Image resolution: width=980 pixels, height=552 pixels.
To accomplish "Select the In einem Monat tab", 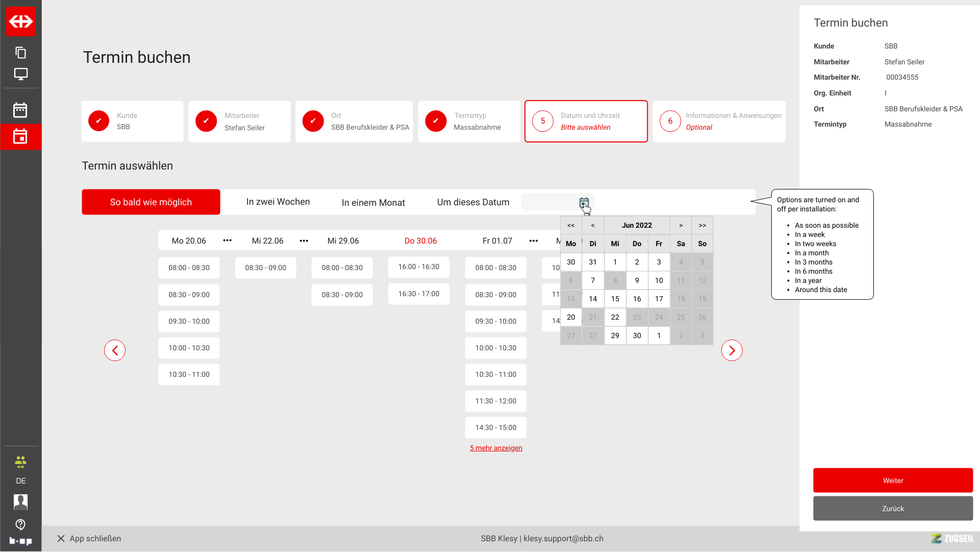I will [x=373, y=203].
